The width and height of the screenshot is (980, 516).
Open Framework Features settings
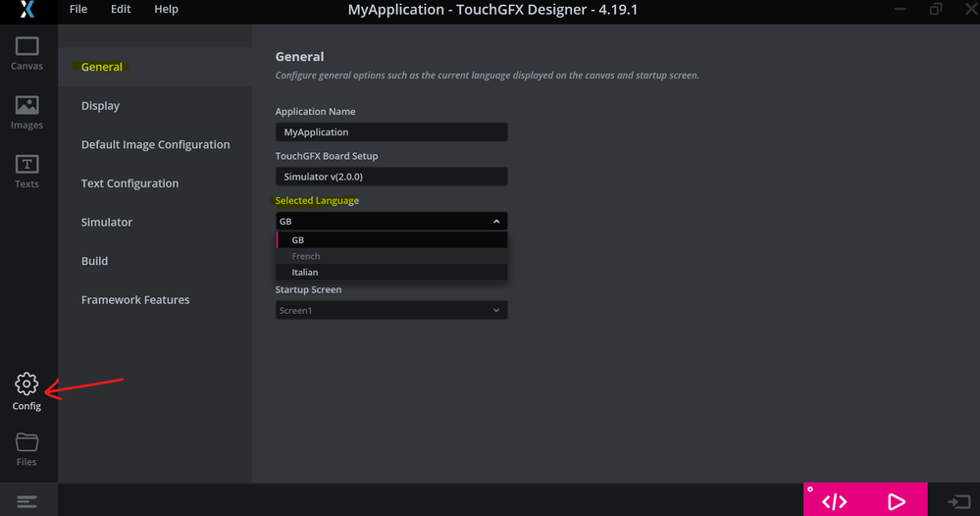coord(155,299)
